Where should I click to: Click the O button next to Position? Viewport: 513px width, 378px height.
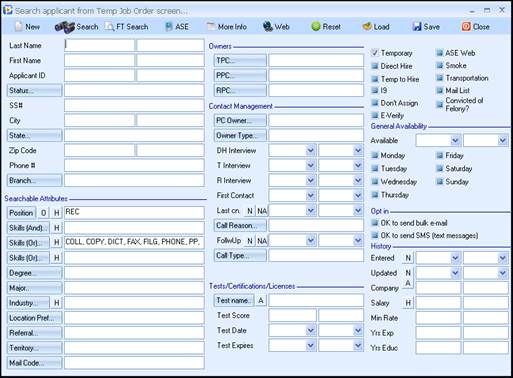coord(44,213)
